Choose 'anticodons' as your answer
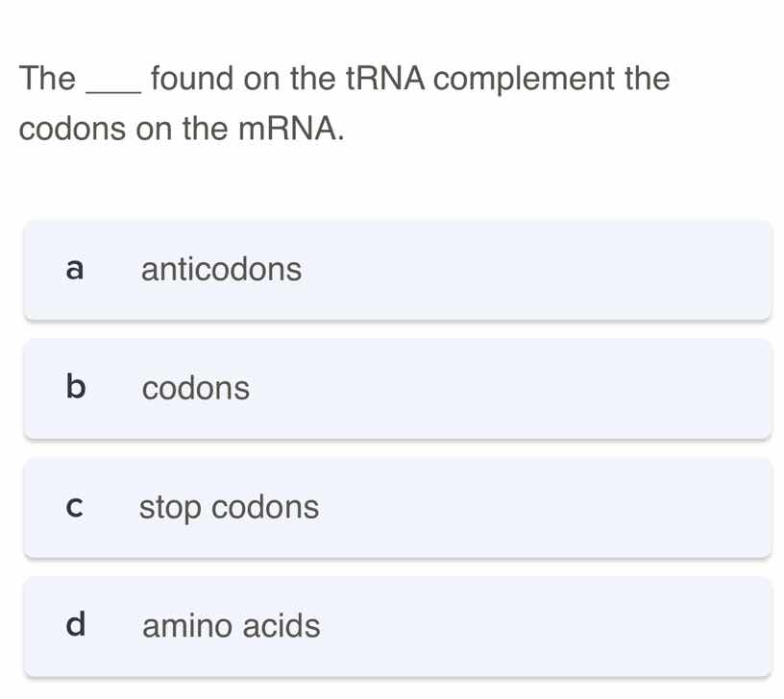This screenshot has height=699, width=784. pos(221,270)
